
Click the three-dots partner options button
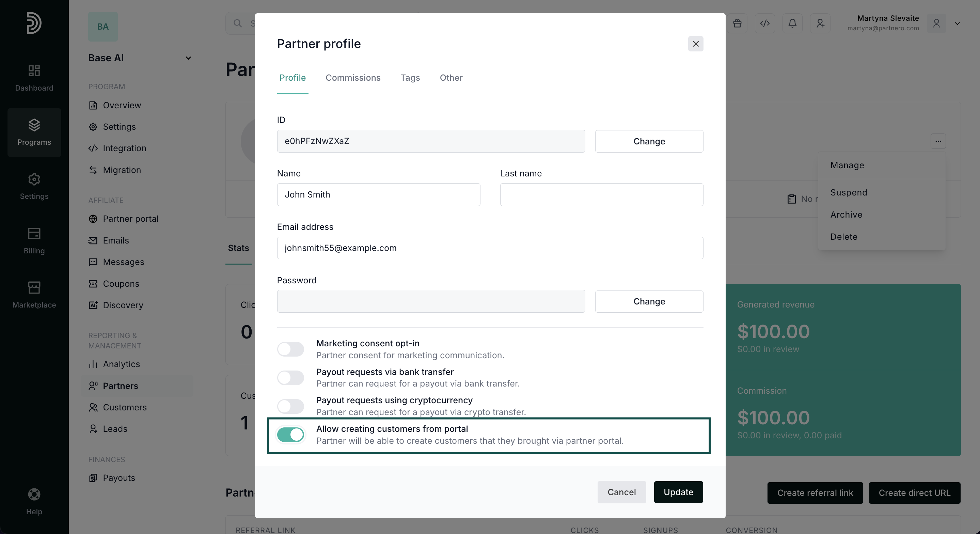tap(938, 141)
